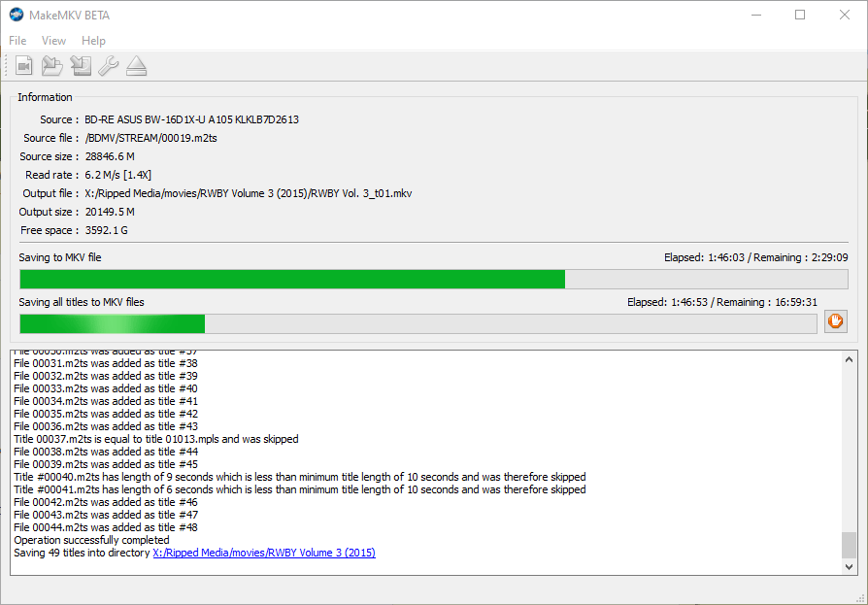Click the scroll up arrow of the log
Screen dimensions: 868x605
[847, 357]
